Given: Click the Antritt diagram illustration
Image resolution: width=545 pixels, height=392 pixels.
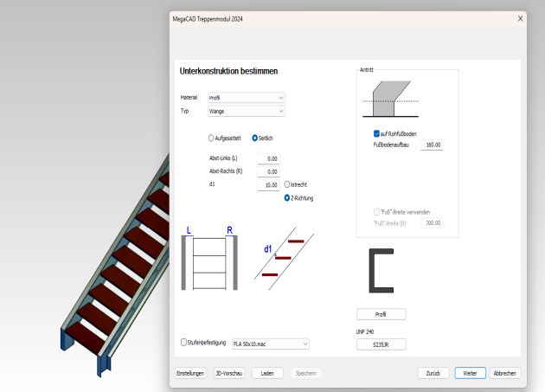Looking at the screenshot, I should tap(390, 100).
